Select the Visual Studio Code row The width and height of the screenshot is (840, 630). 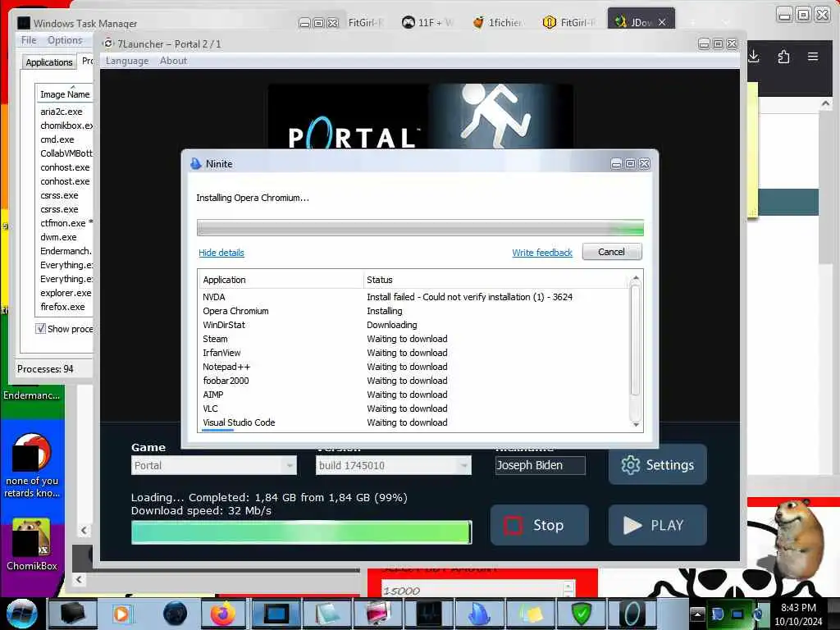pos(414,422)
